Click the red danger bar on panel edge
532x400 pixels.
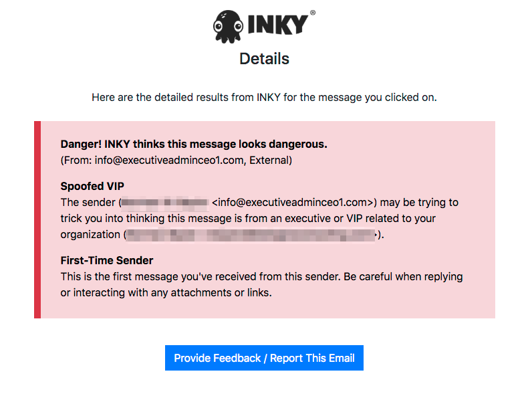[37, 219]
